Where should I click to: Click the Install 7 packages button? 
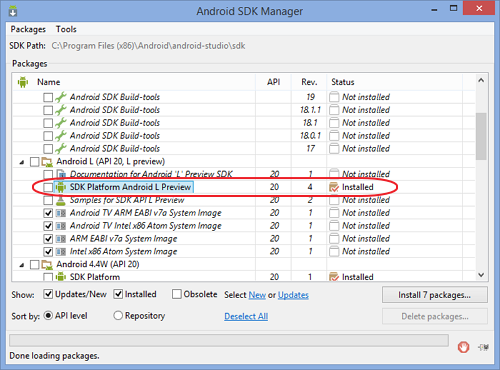[435, 295]
